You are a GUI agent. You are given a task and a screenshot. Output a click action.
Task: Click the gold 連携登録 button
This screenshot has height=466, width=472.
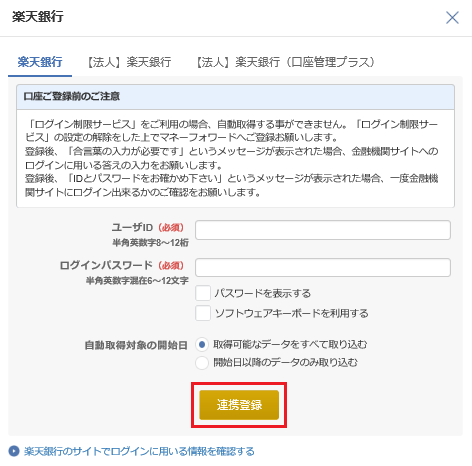coord(239,405)
